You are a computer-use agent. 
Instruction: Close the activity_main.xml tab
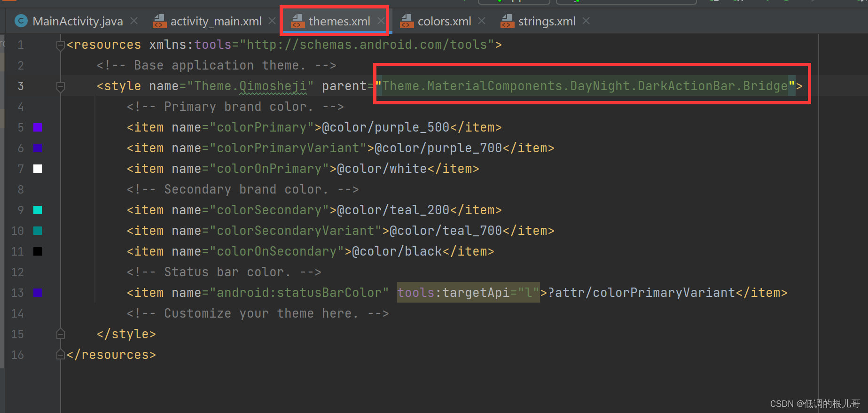tap(272, 21)
